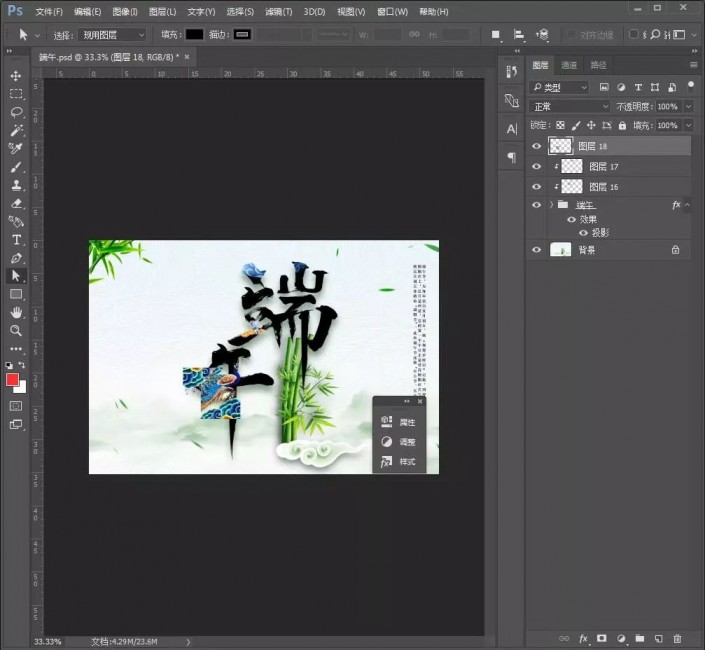
Task: Toggle layer filtering on/off switch
Action: tap(691, 86)
